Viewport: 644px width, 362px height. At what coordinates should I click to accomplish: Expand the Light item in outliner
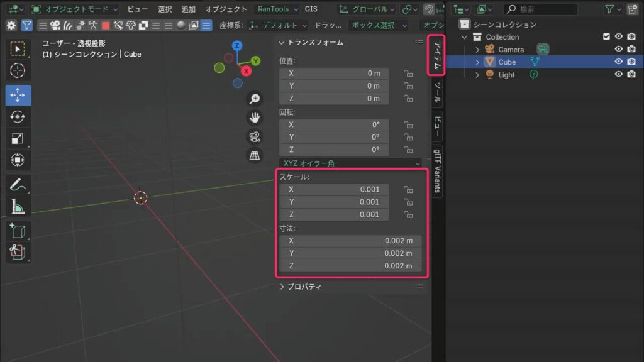pyautogui.click(x=477, y=75)
